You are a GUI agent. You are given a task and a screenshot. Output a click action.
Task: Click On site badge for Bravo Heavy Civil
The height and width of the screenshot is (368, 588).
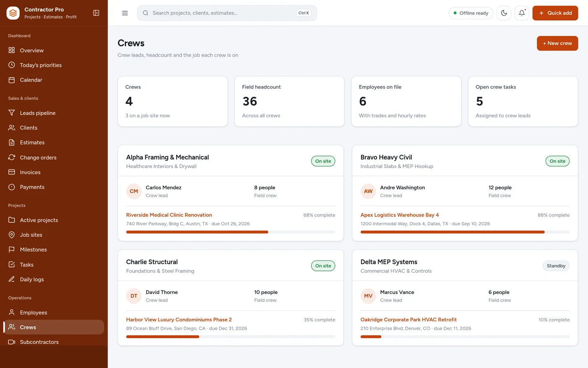click(x=557, y=161)
